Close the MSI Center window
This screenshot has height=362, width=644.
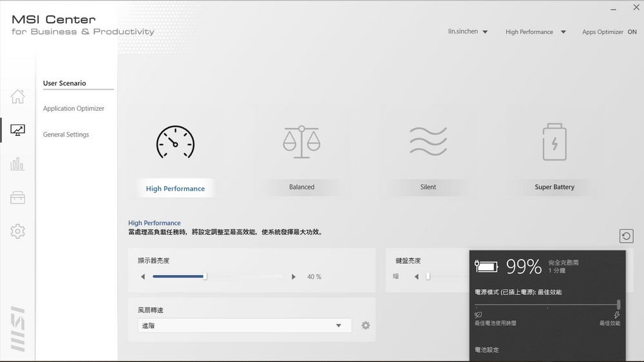click(636, 7)
